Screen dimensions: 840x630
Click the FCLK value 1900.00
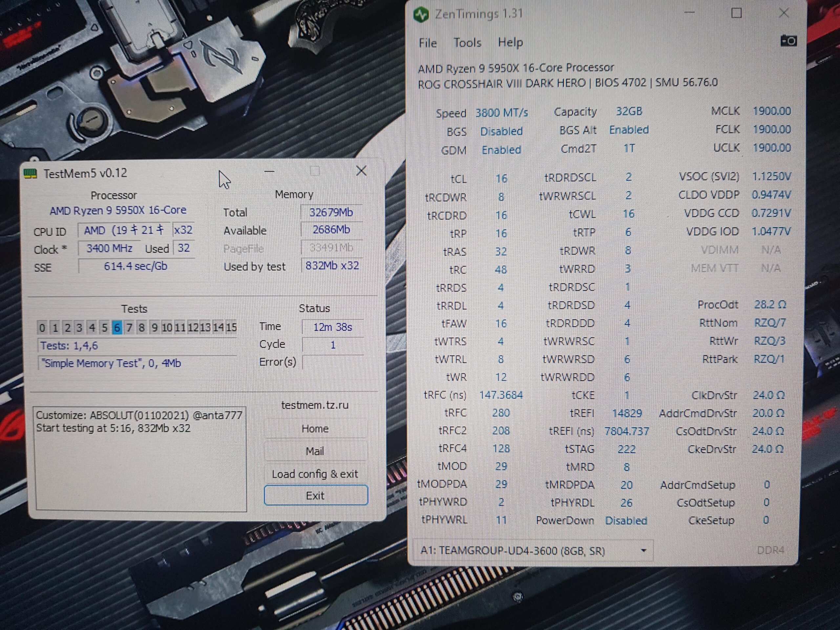click(772, 130)
